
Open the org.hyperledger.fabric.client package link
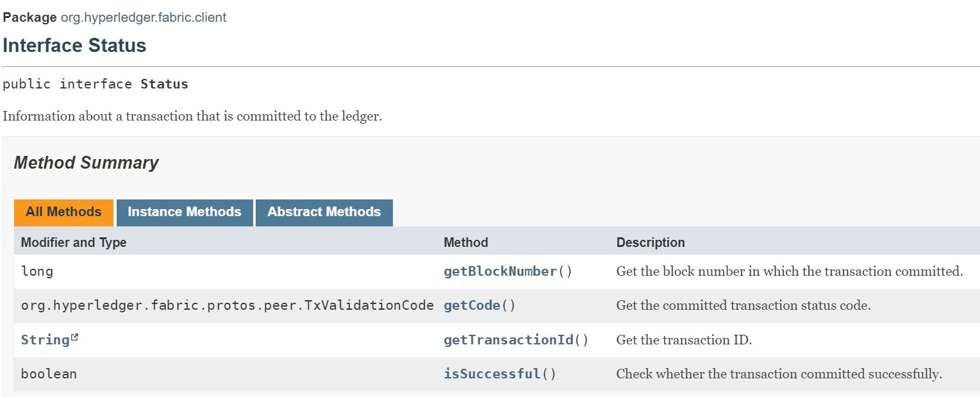143,17
